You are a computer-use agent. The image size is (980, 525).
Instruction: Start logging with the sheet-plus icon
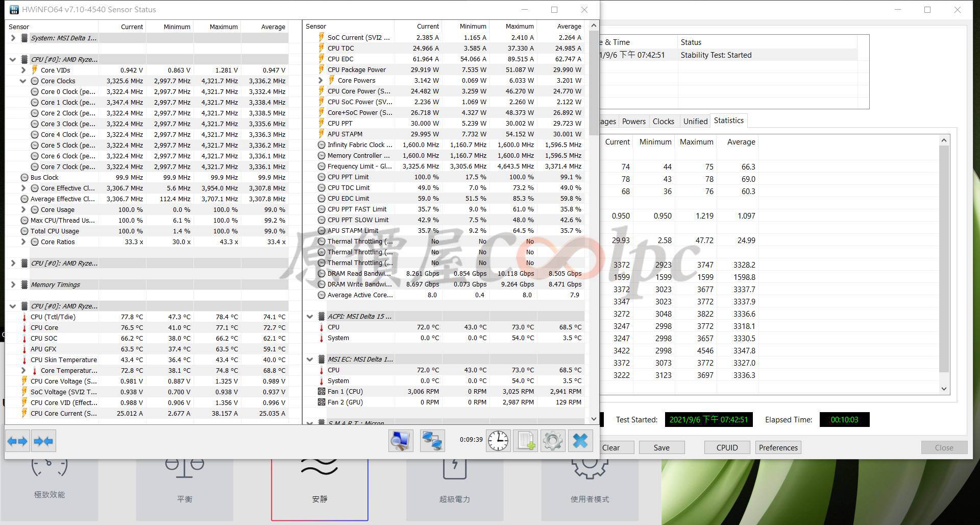pos(525,441)
